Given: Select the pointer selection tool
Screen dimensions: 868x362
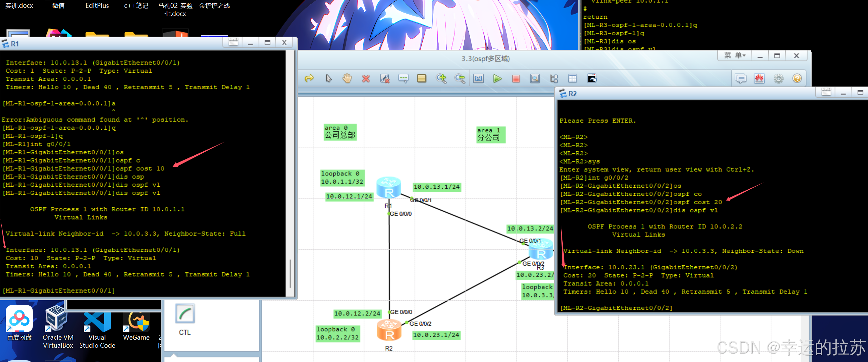Looking at the screenshot, I should (x=328, y=78).
